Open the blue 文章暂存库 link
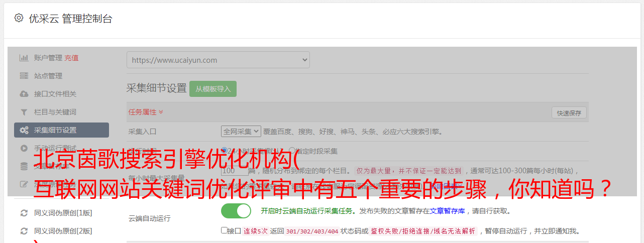This screenshot has width=644, height=243. 447,211
